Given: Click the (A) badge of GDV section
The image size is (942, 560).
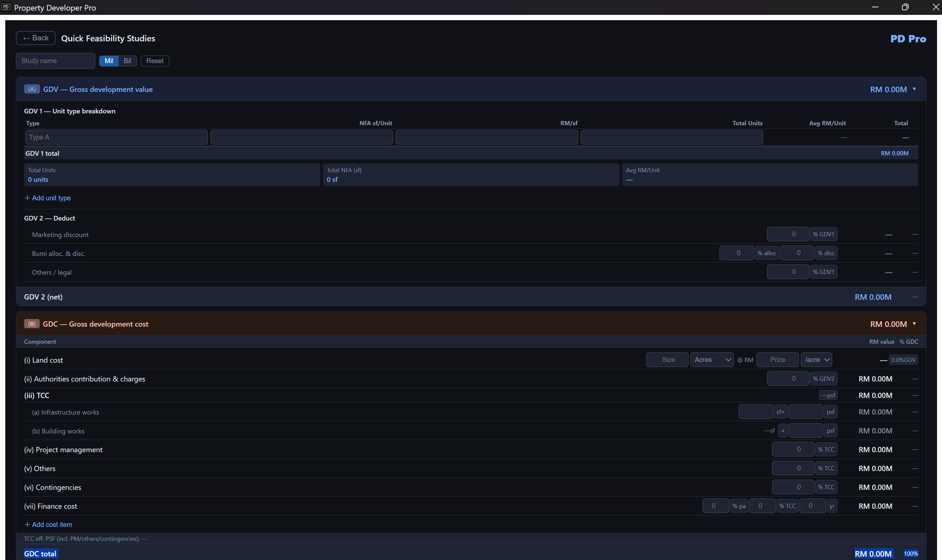Looking at the screenshot, I should [x=32, y=90].
